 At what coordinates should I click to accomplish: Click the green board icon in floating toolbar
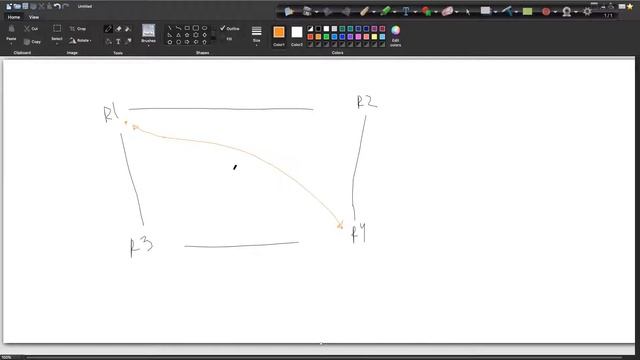point(527,11)
